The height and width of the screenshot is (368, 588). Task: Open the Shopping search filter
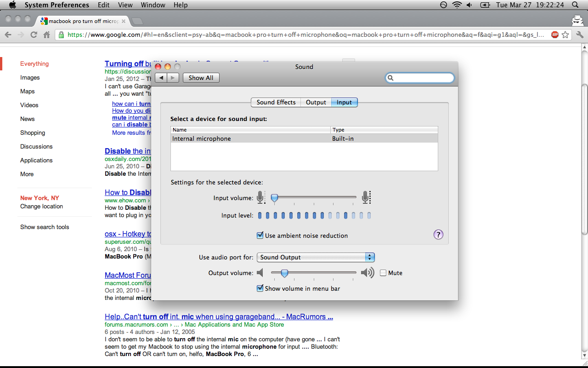tap(33, 132)
